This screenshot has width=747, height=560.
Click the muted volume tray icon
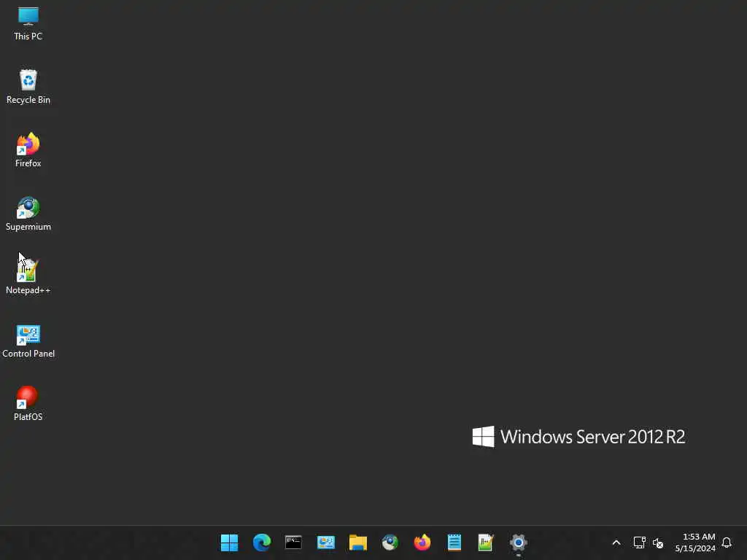click(658, 542)
